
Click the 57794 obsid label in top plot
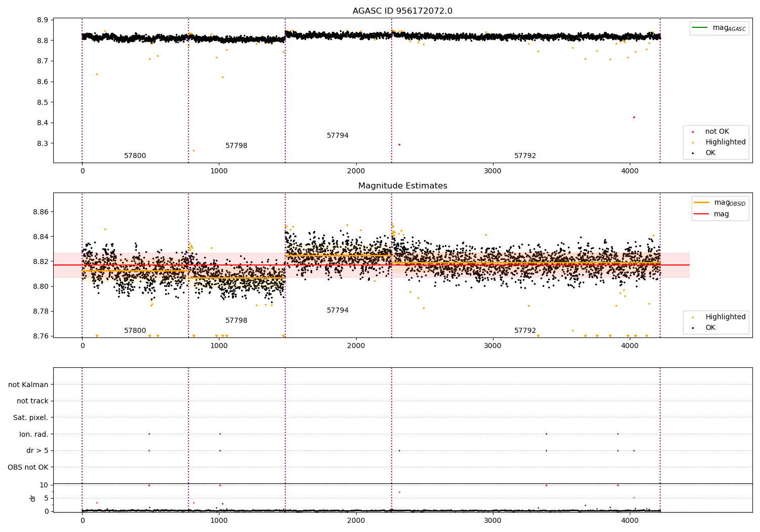(x=337, y=136)
